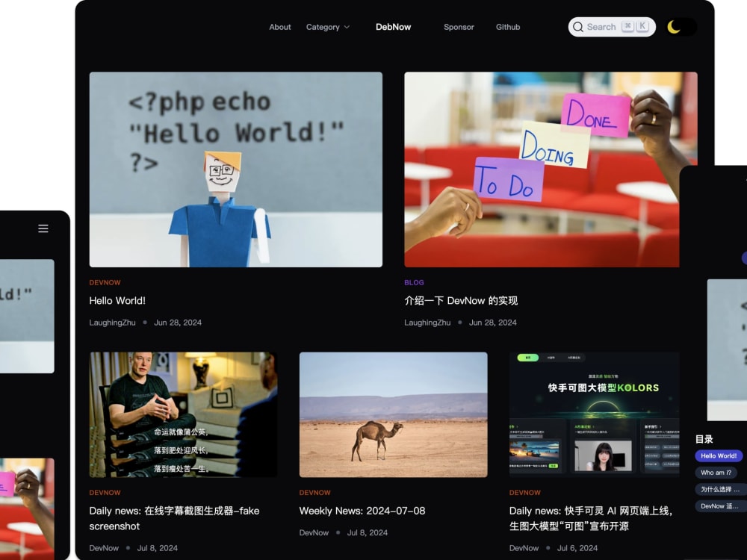Select DEVNOW tag above Weekly News
Viewport: 747px width, 560px height.
tap(315, 492)
